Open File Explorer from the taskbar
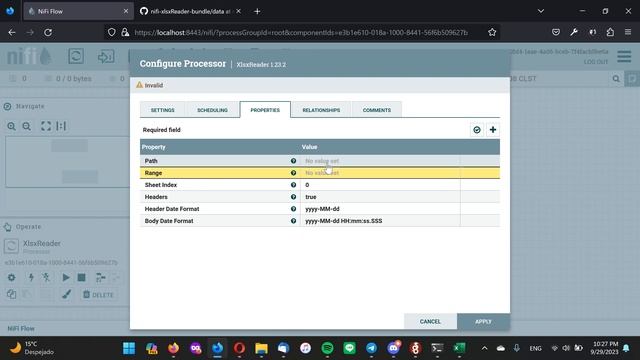This screenshot has height=360, width=640. [261, 348]
